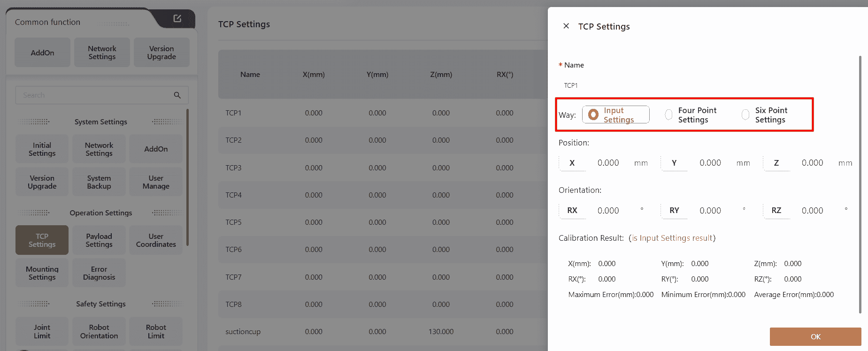Open Mounting Settings page
The height and width of the screenshot is (351, 868).
click(42, 273)
